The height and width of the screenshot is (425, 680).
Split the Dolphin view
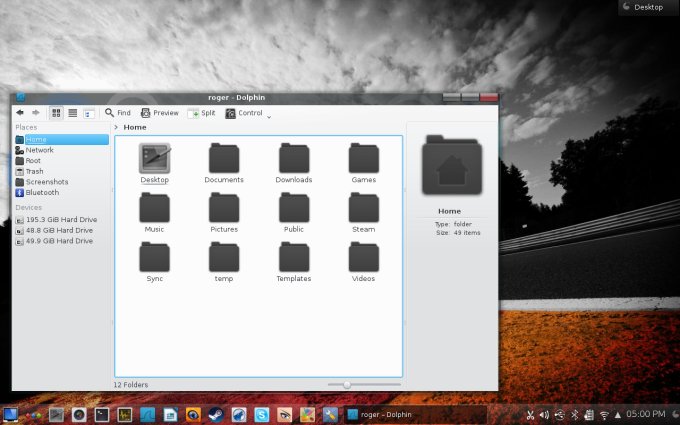point(202,113)
